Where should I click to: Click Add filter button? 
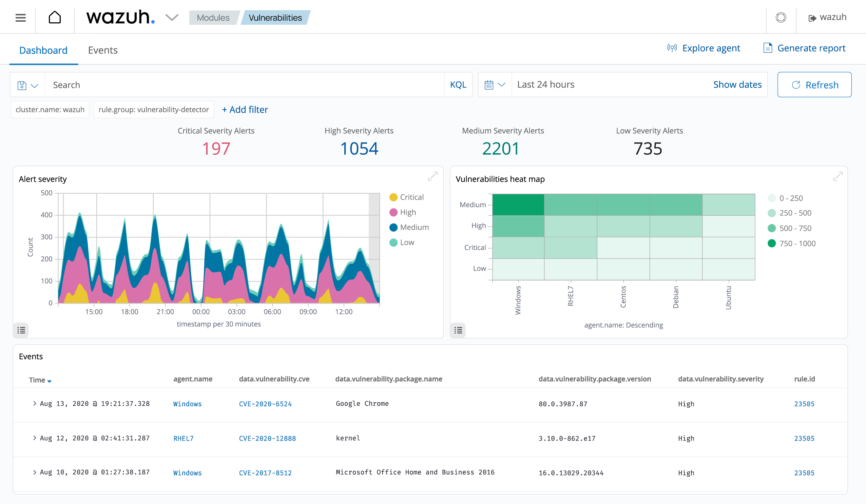coord(245,109)
